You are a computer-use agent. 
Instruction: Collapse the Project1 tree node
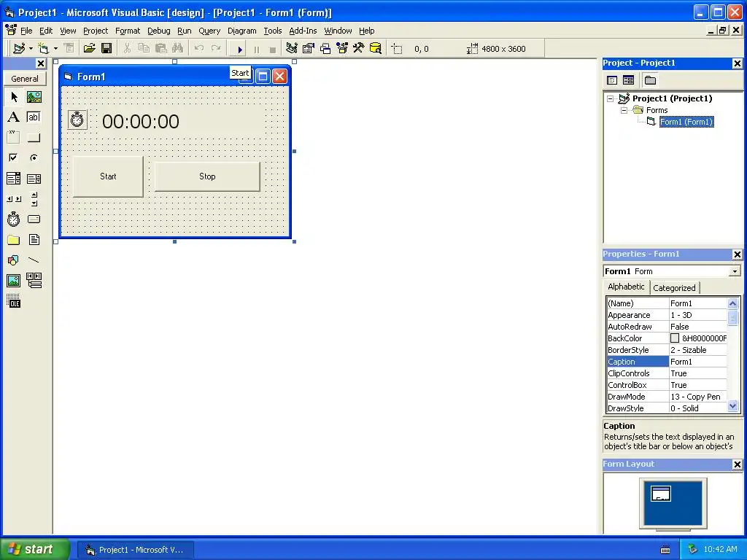(x=611, y=98)
